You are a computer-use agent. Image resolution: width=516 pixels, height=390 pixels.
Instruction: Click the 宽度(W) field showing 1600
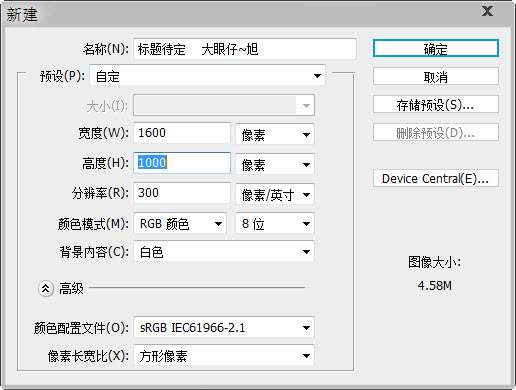pyautogui.click(x=182, y=133)
